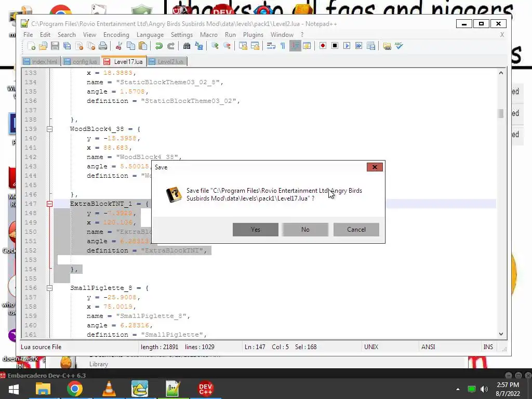Collapse the WoodBlock4_38 fold marker
Image resolution: width=532 pixels, height=399 pixels.
49,129
